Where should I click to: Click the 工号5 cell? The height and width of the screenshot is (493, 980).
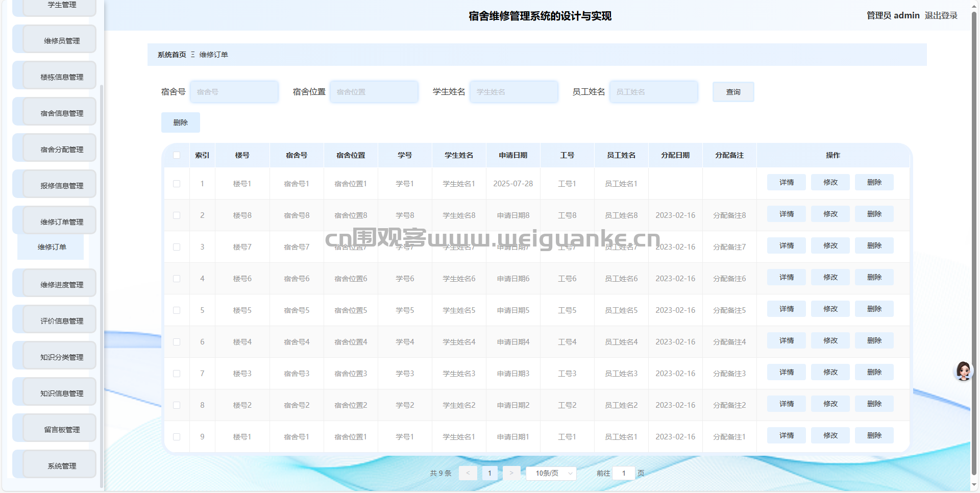(567, 310)
